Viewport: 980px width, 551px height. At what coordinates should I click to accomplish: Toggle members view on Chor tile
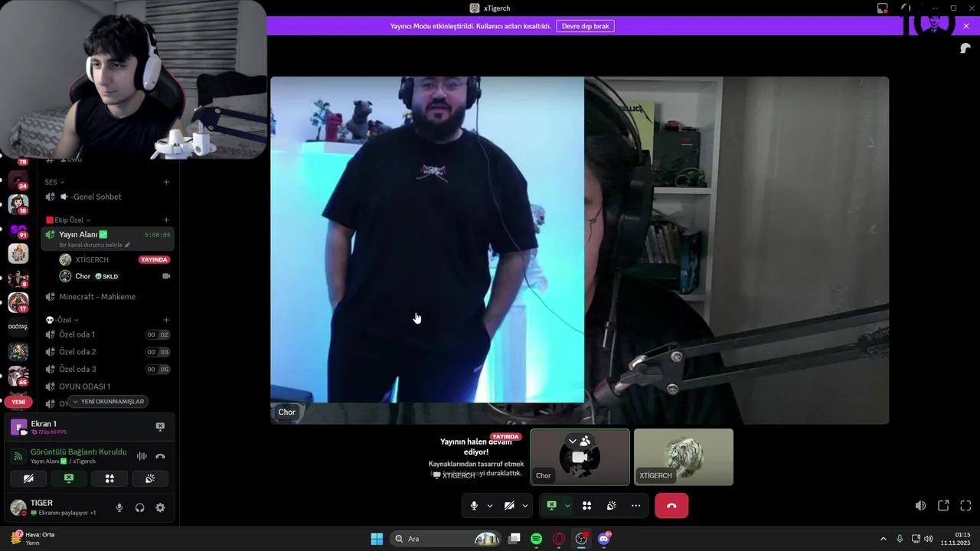click(586, 442)
